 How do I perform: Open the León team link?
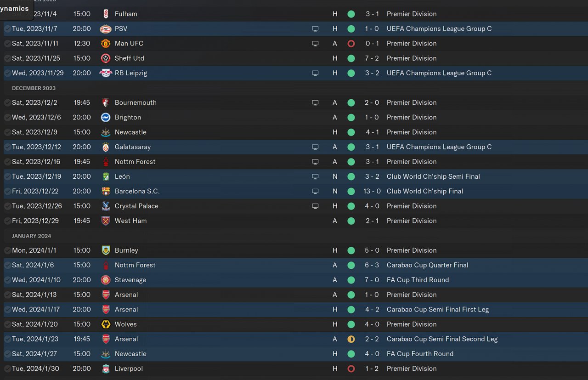(x=122, y=176)
